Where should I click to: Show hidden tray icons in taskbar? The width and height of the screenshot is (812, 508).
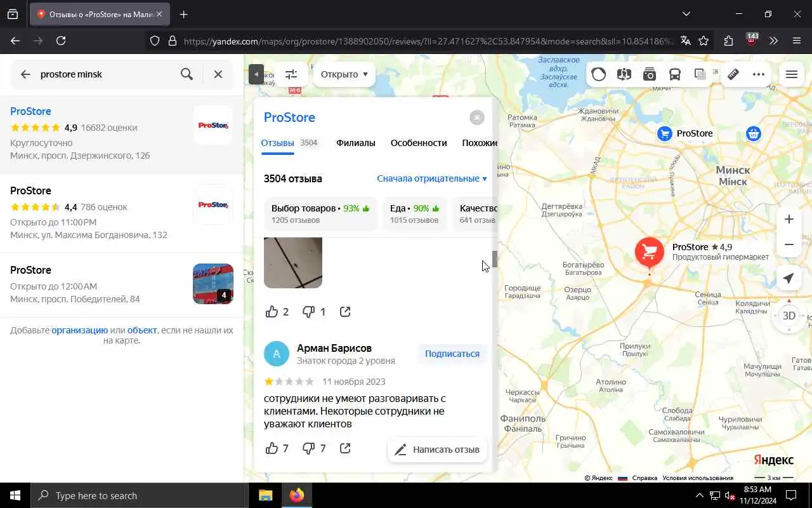click(699, 495)
